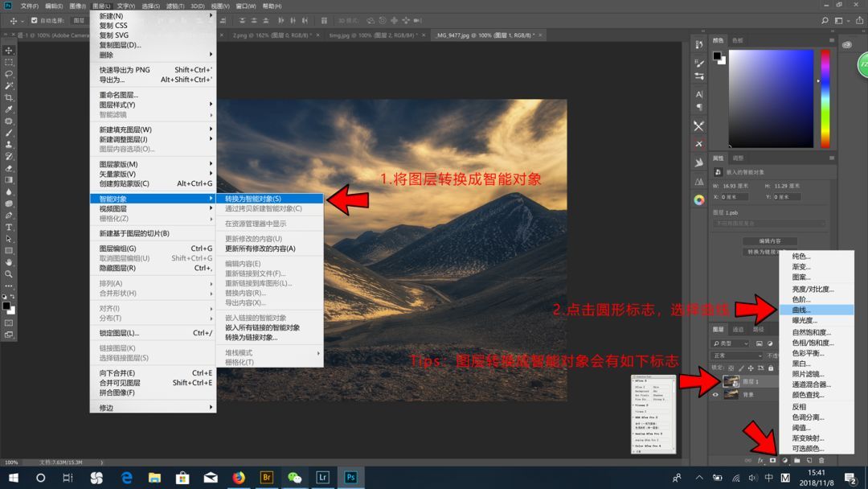Click the link layers chain icon
The width and height of the screenshot is (868, 489).
coord(747,460)
